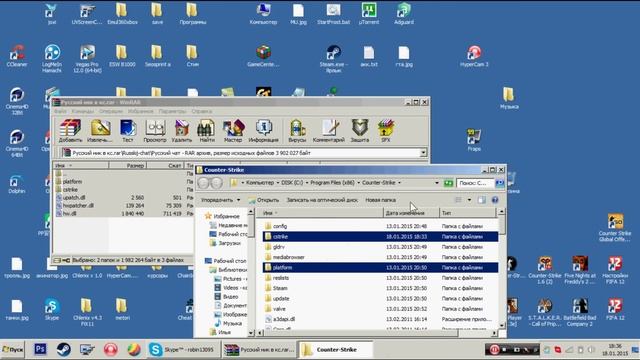Select the a3dapi.dll file in Explorer

(380, 319)
